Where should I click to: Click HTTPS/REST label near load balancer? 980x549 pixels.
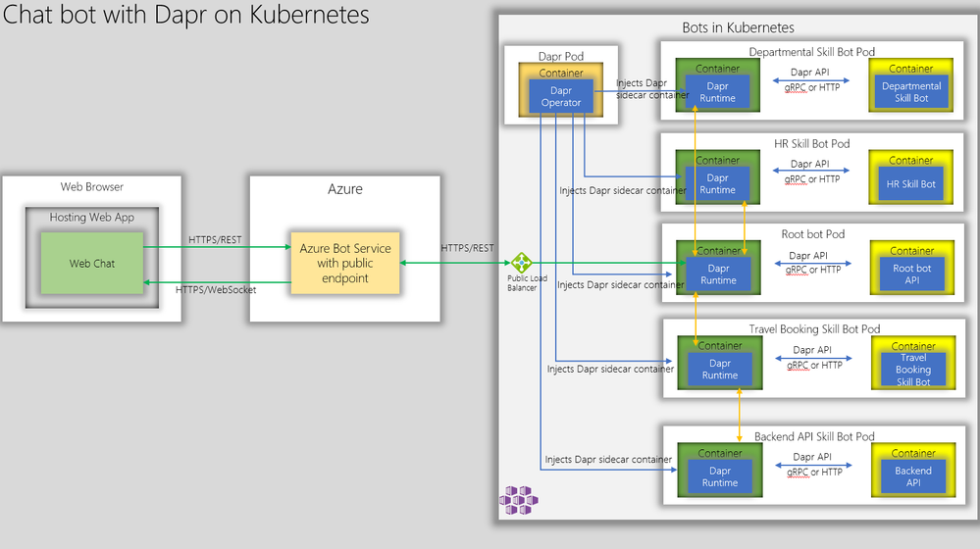(467, 248)
